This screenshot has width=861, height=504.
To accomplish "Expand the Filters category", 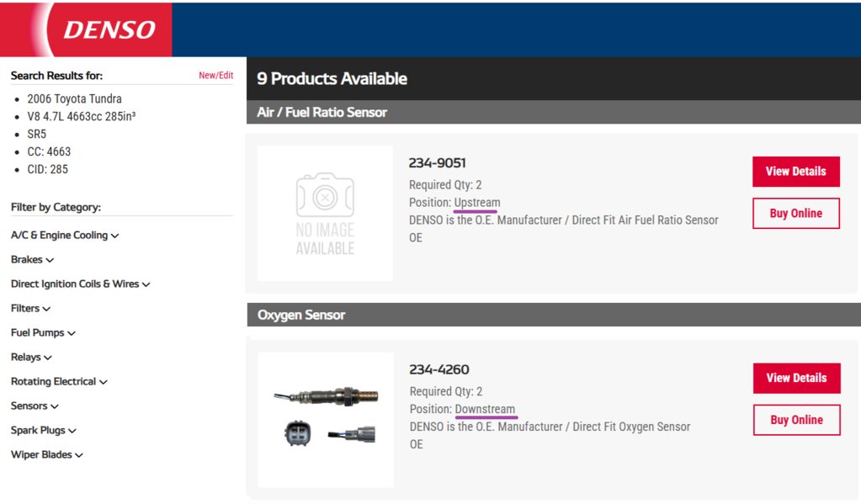I will pos(31,308).
